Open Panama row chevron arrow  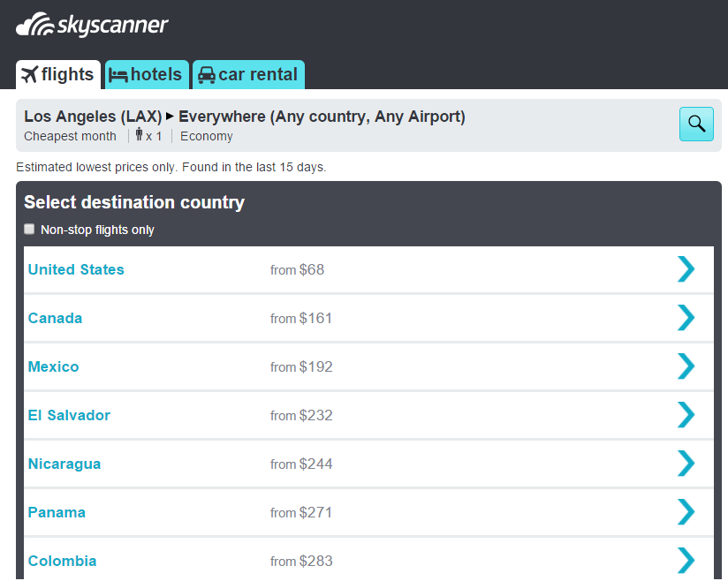point(686,512)
